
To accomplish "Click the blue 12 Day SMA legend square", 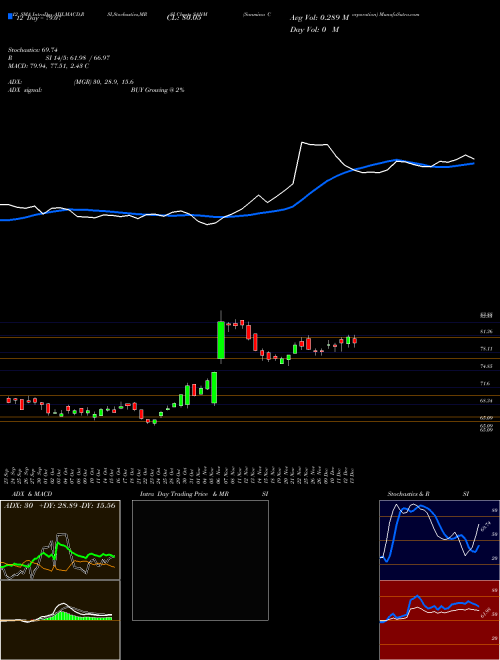I will [11, 17].
